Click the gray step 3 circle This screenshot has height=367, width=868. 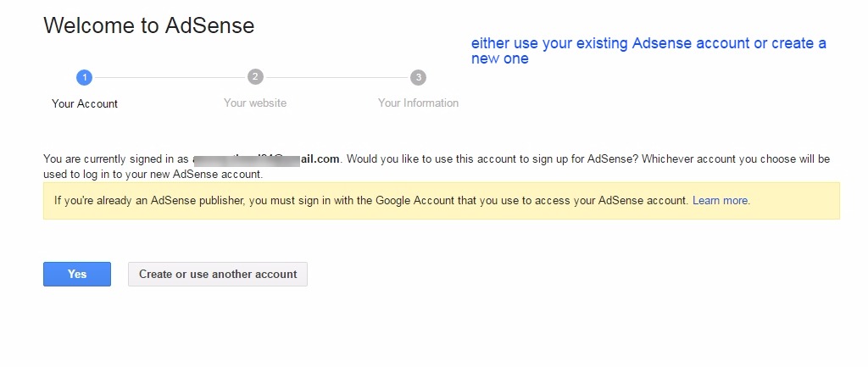[418, 77]
